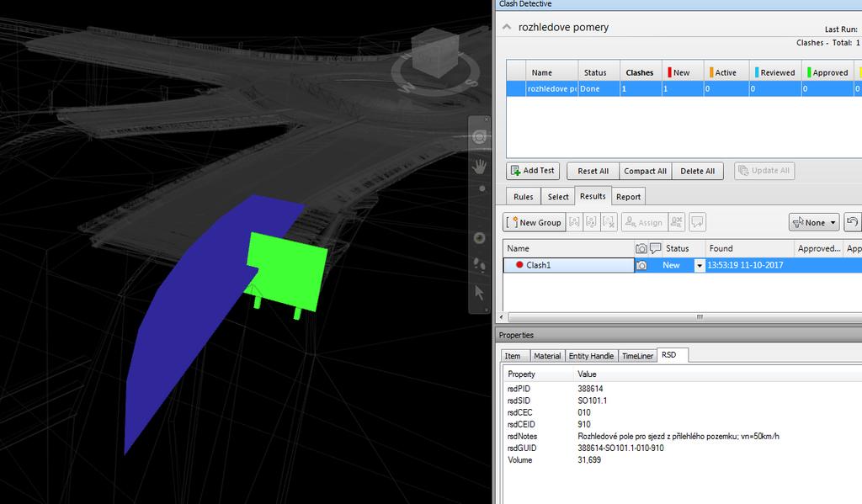Viewport: 862px width, 504px height.
Task: Click the Update All button
Action: [x=764, y=171]
